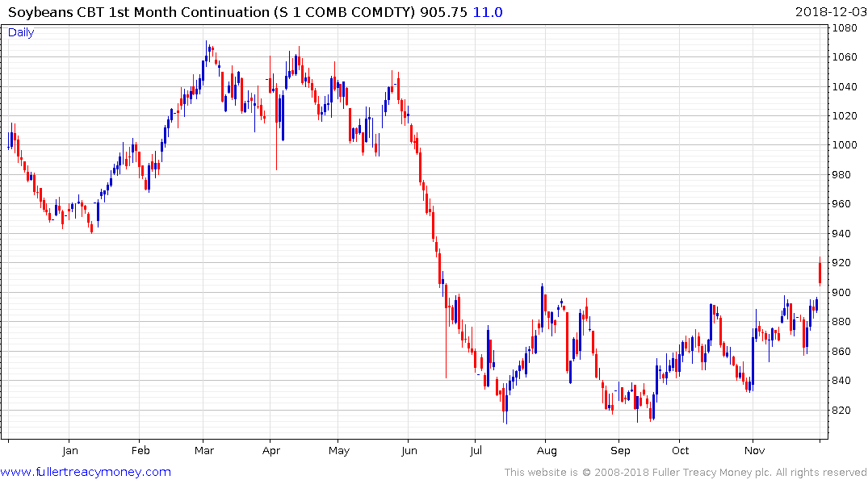Click the 900 price axis label
The image size is (868, 484).
[842, 293]
